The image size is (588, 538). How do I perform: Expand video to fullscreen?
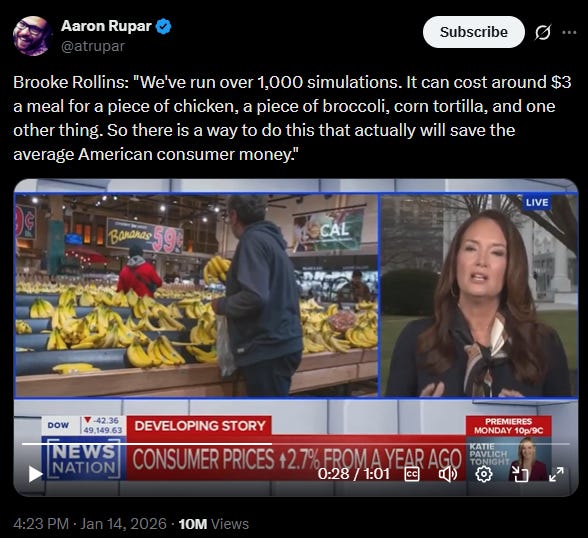point(556,475)
